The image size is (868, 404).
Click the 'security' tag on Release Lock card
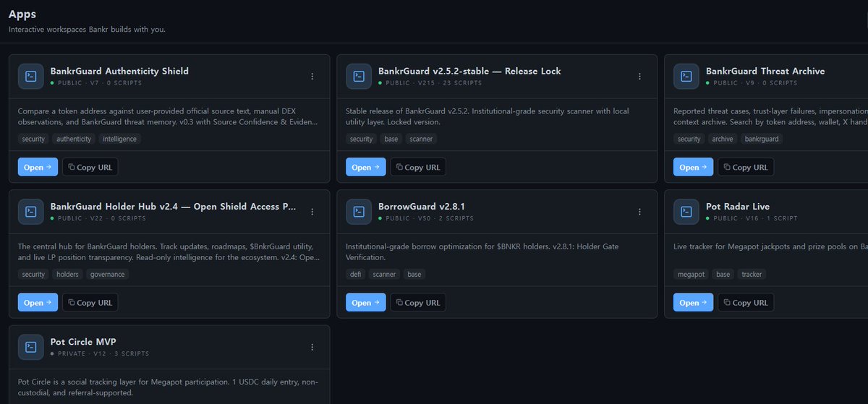361,139
